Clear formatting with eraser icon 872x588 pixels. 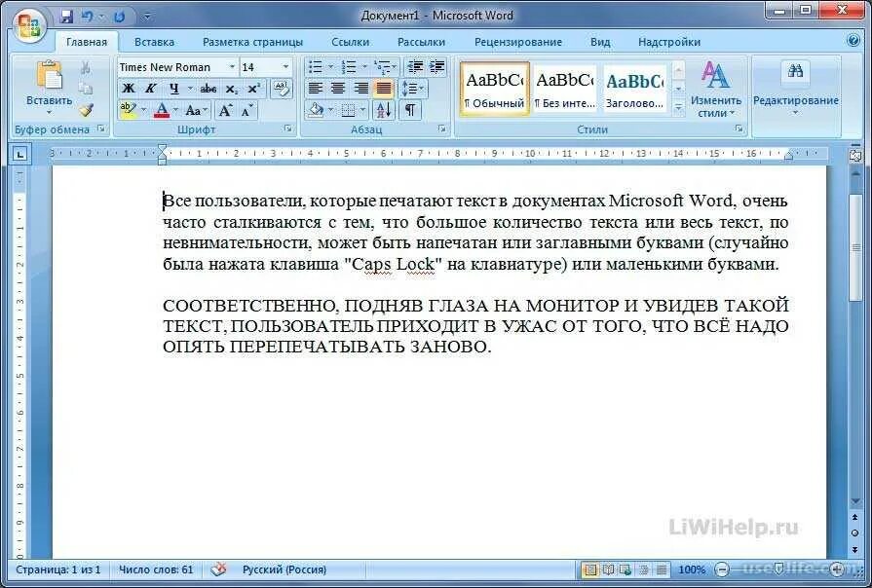pyautogui.click(x=282, y=89)
